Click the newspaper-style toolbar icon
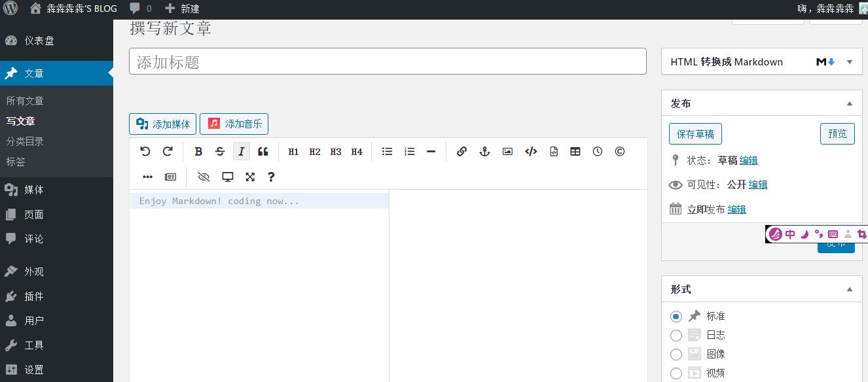 coord(170,177)
